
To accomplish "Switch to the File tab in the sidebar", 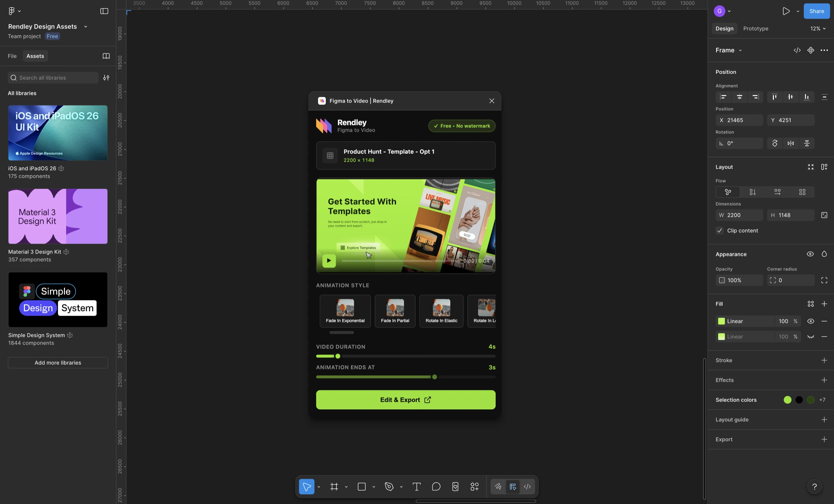I will [x=12, y=56].
